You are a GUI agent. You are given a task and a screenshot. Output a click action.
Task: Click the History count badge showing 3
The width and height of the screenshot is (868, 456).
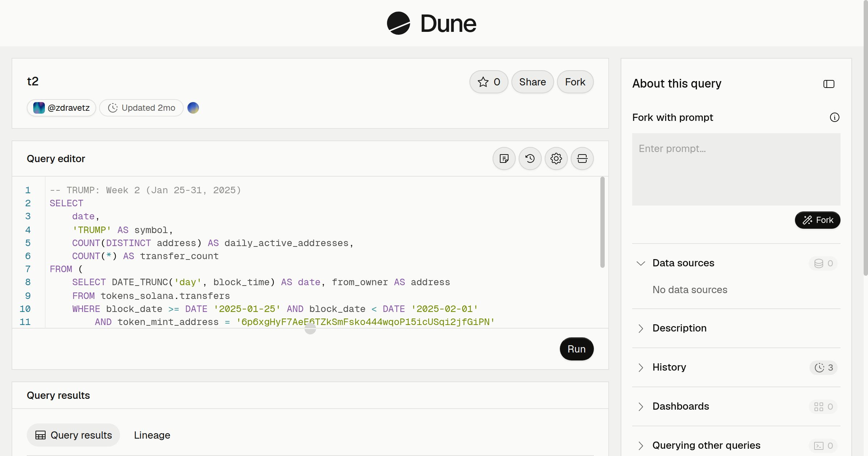tap(824, 367)
